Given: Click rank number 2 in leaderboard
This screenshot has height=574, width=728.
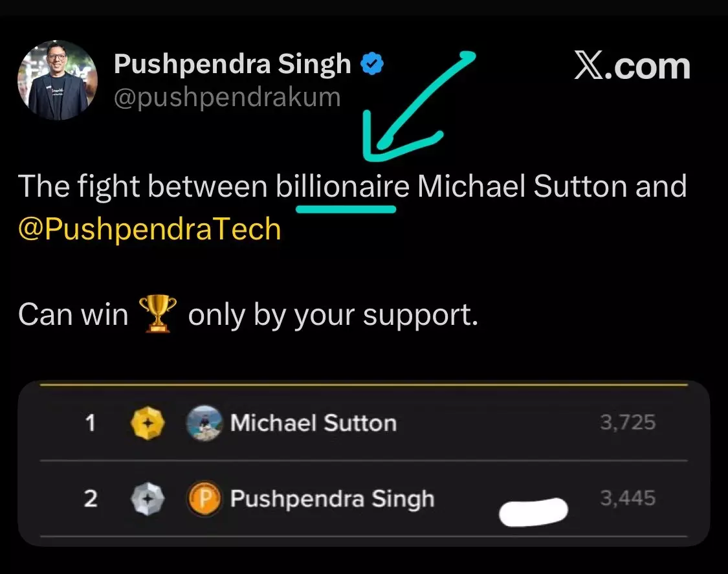Looking at the screenshot, I should pyautogui.click(x=91, y=499).
